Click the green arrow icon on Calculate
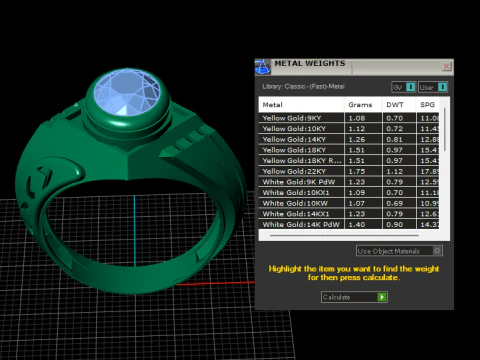 point(382,297)
